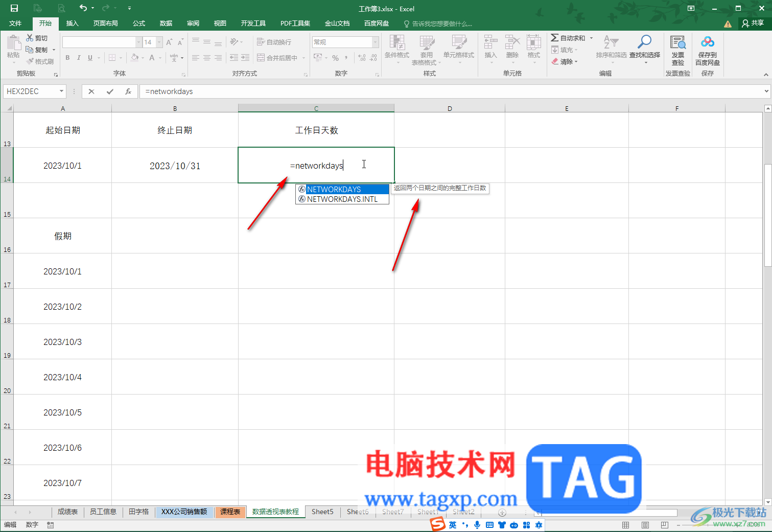The height and width of the screenshot is (532, 772).
Task: Click AutoSum (自动求和)
Action: (x=568, y=38)
